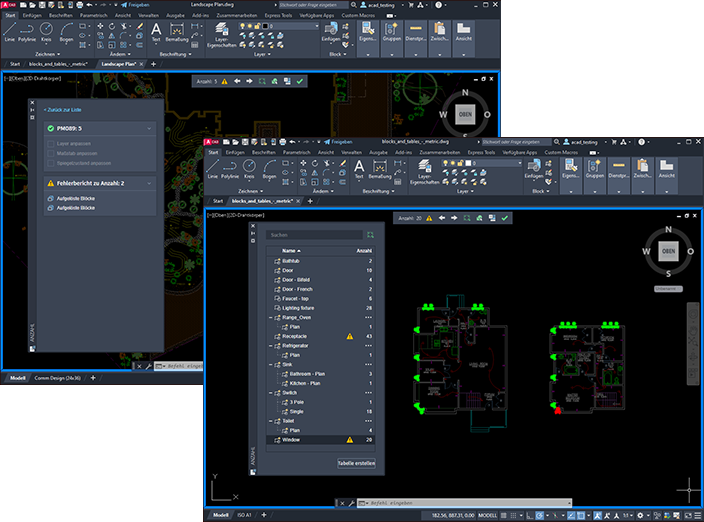This screenshot has height=522, width=704.
Task: Collapse the Switch tree node
Action: click(x=271, y=393)
